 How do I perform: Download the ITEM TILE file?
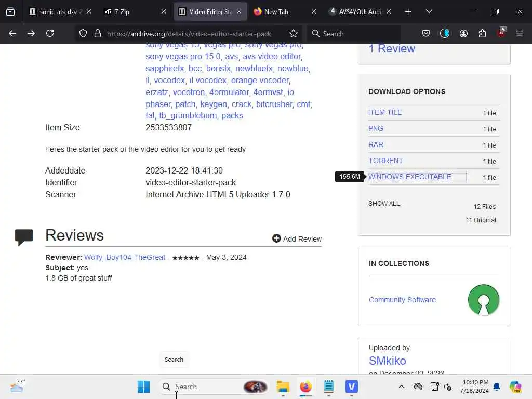pyautogui.click(x=385, y=112)
